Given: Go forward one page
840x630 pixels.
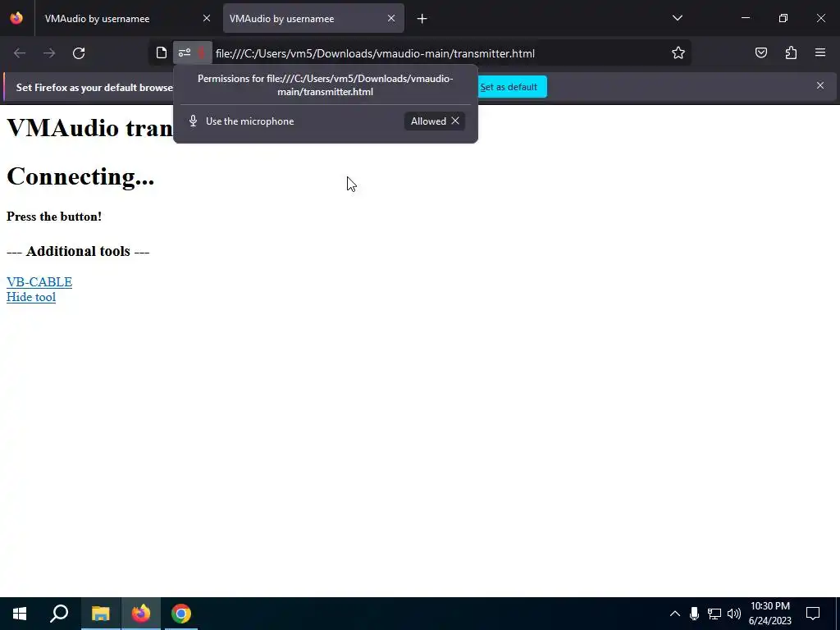Looking at the screenshot, I should click(x=49, y=53).
